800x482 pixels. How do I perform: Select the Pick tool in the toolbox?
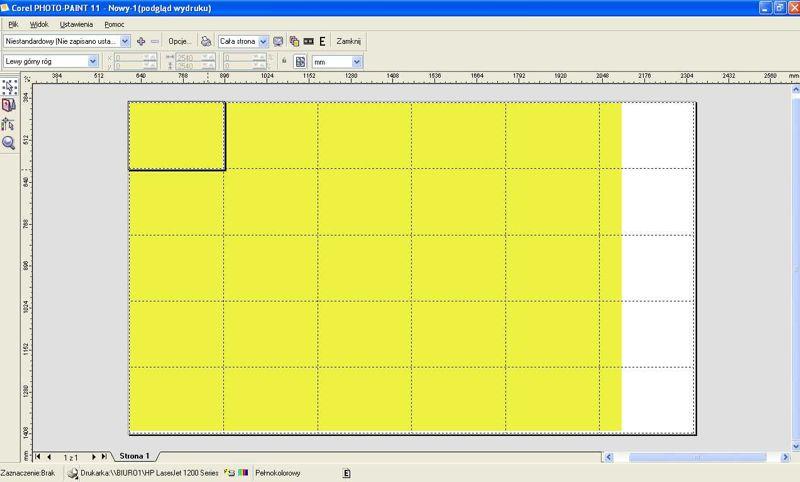coord(9,88)
